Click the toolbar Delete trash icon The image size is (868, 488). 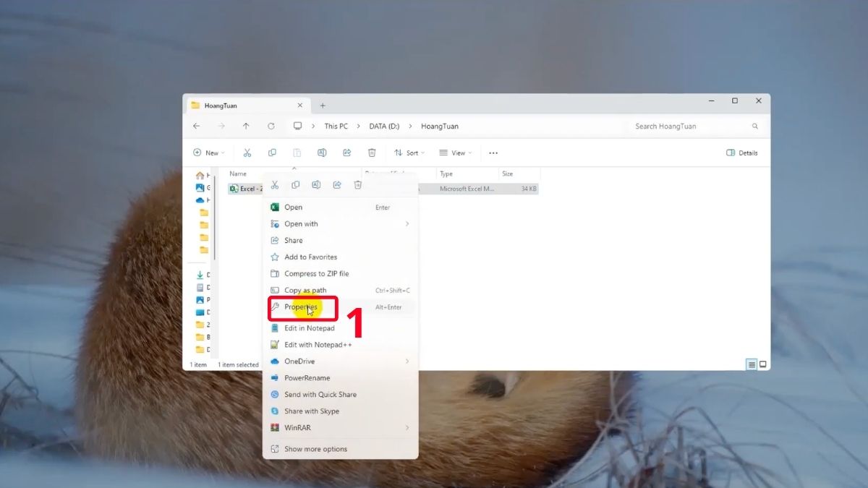[x=372, y=153]
